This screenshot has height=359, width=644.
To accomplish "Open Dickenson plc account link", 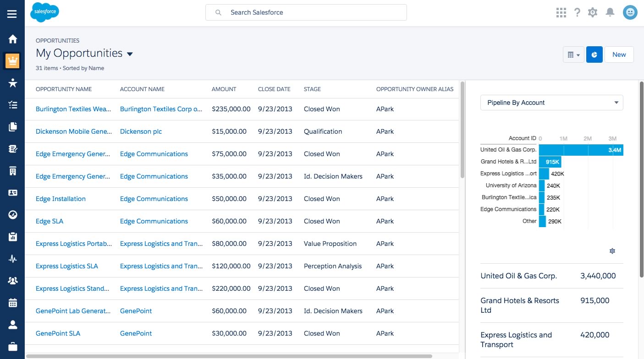I will 141,131.
